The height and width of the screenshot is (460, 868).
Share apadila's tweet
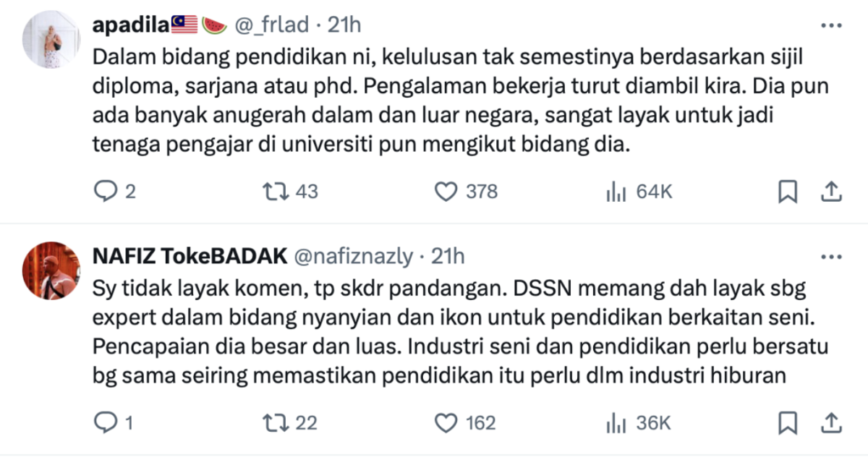831,191
